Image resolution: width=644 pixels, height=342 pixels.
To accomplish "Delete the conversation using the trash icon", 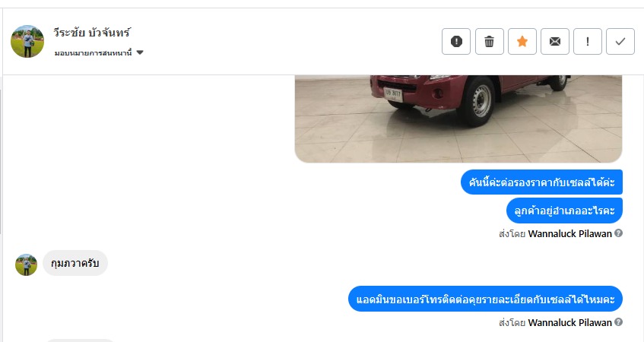I will [489, 42].
